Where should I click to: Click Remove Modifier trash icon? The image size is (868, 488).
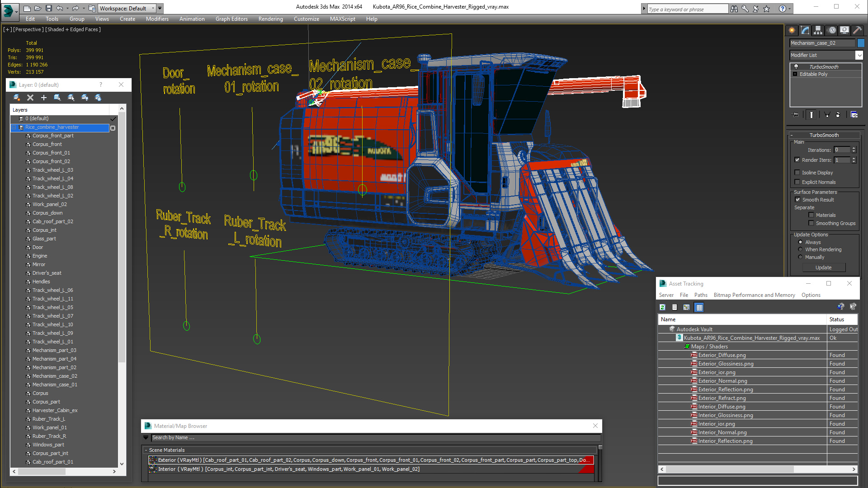(838, 115)
